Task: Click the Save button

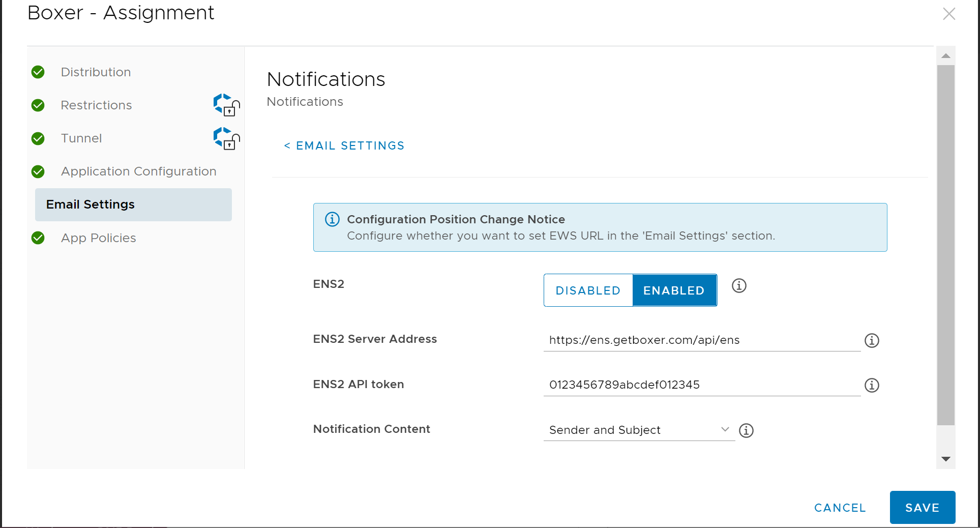Action: coord(923,507)
